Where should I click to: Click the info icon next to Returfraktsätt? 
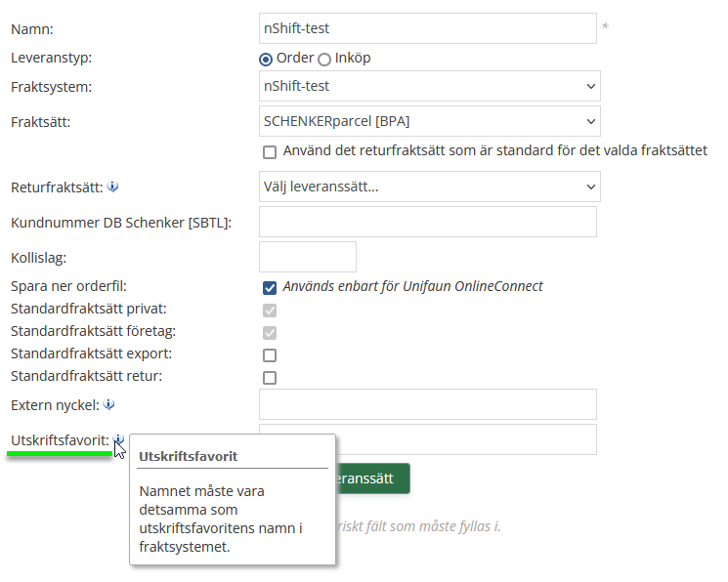(x=112, y=187)
